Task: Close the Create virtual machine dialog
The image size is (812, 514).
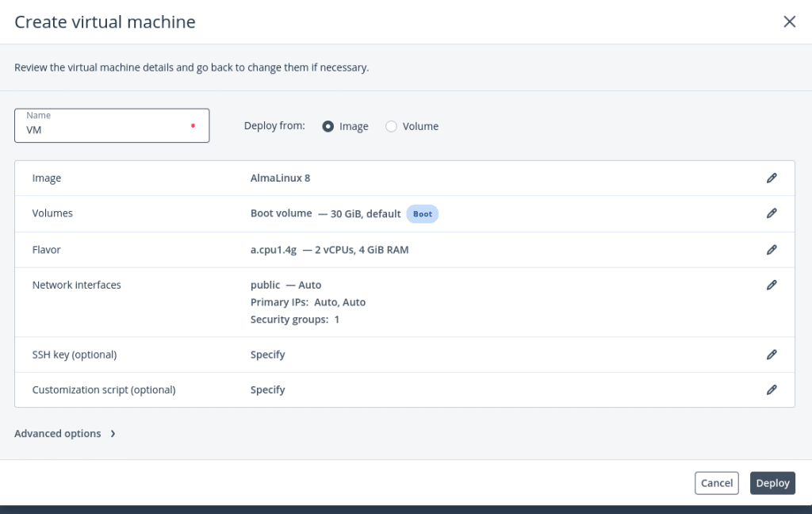Action: click(789, 21)
